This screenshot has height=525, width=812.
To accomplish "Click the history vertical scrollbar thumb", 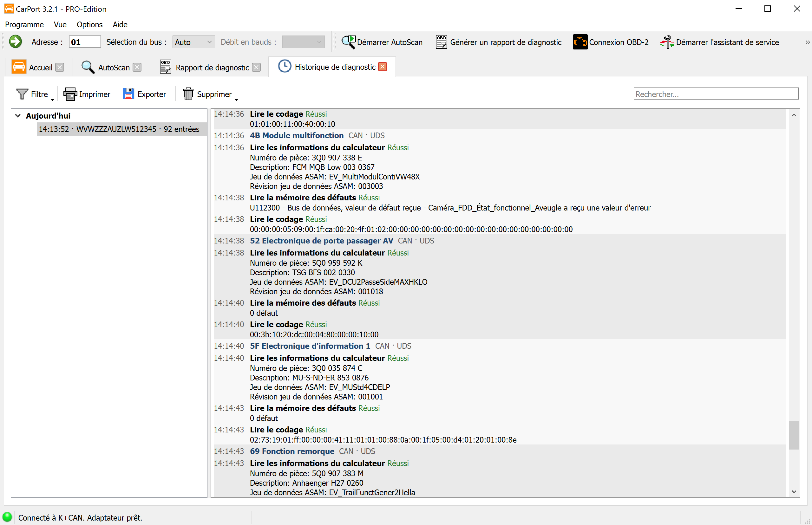I will tap(794, 435).
